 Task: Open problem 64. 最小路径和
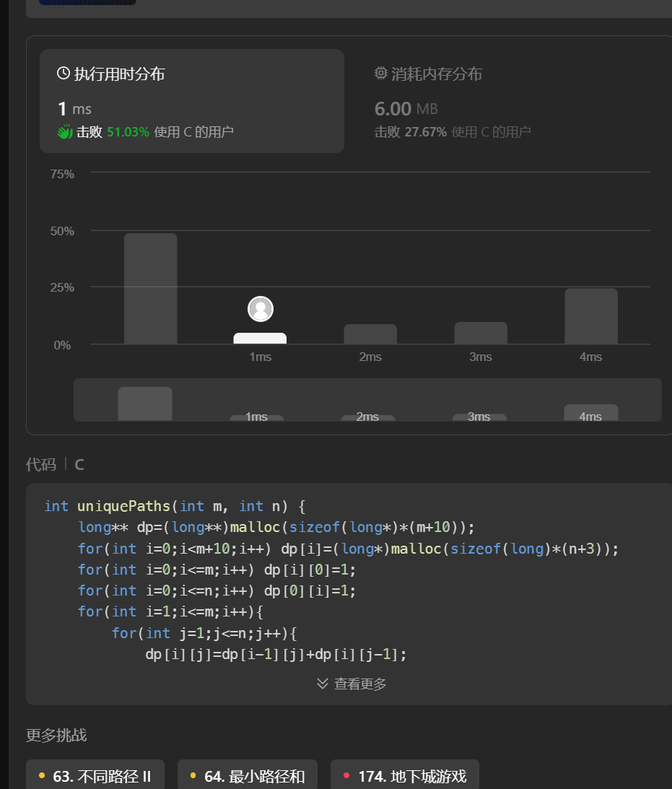point(247,777)
